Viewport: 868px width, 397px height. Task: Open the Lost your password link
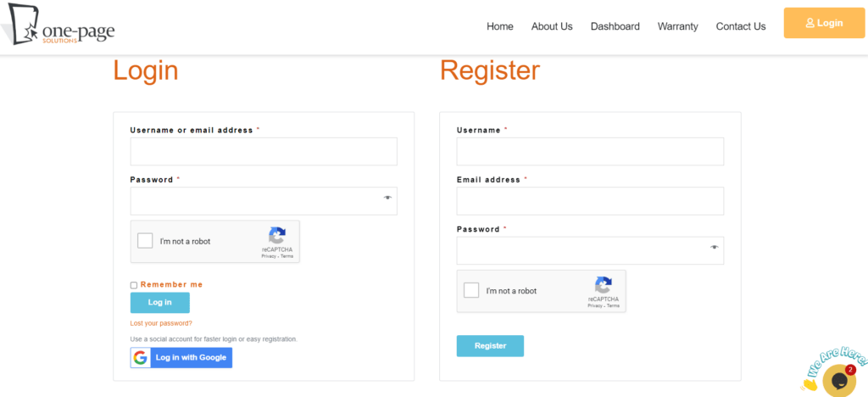pyautogui.click(x=161, y=323)
